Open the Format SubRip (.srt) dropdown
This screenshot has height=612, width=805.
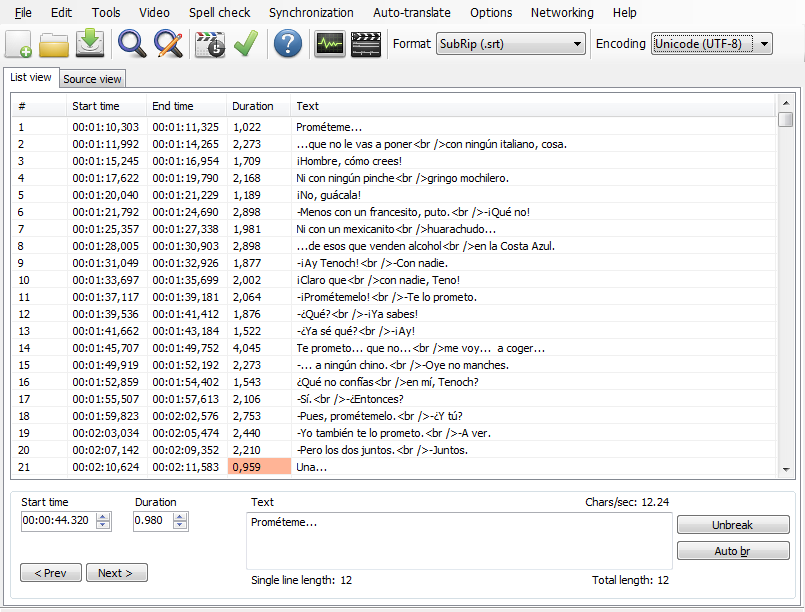point(511,44)
